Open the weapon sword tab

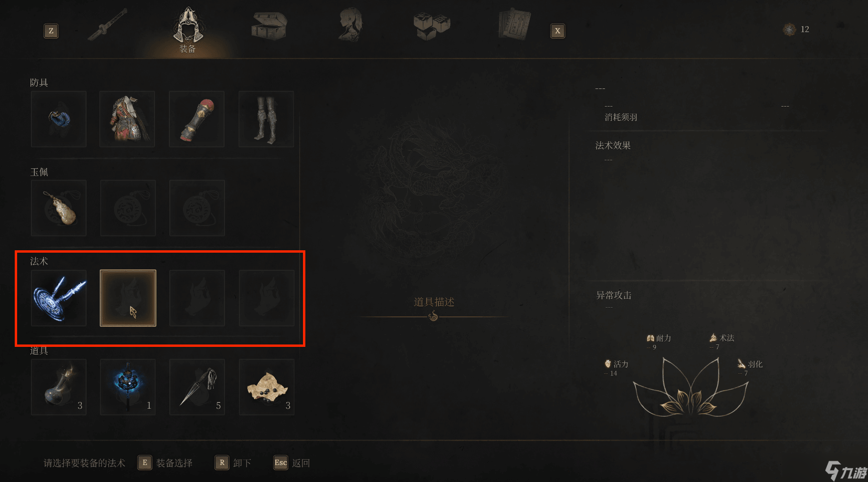108,25
